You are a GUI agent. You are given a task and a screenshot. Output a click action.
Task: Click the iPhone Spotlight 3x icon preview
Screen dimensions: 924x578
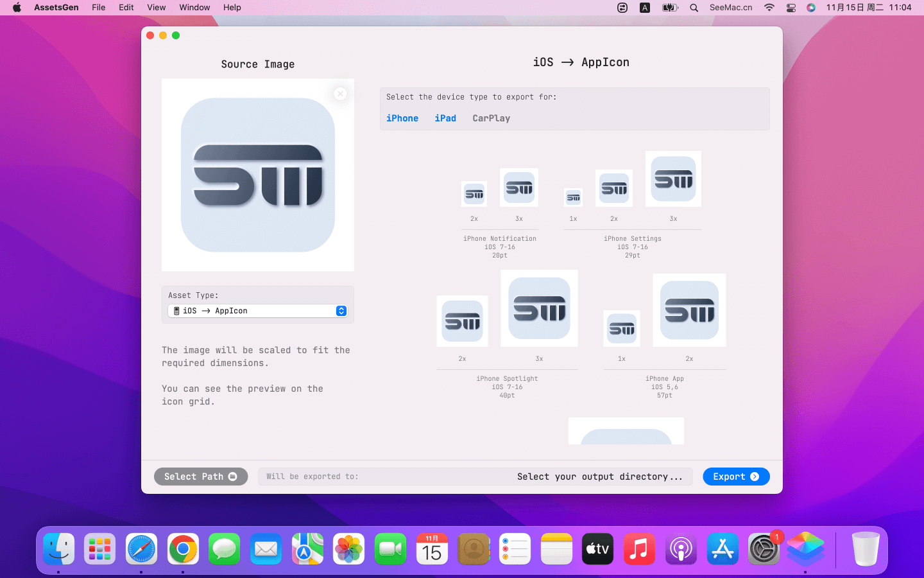click(539, 308)
